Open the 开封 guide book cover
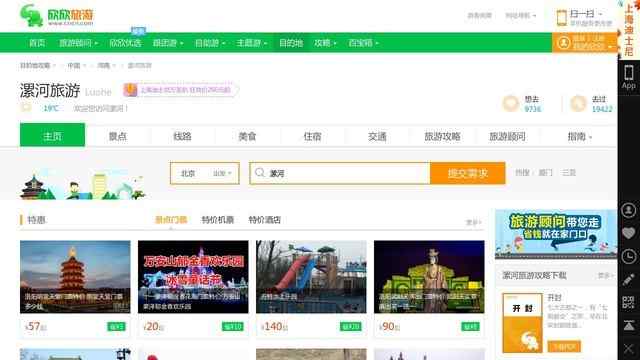Image resolution: width=640 pixels, height=360 pixels. point(522,323)
